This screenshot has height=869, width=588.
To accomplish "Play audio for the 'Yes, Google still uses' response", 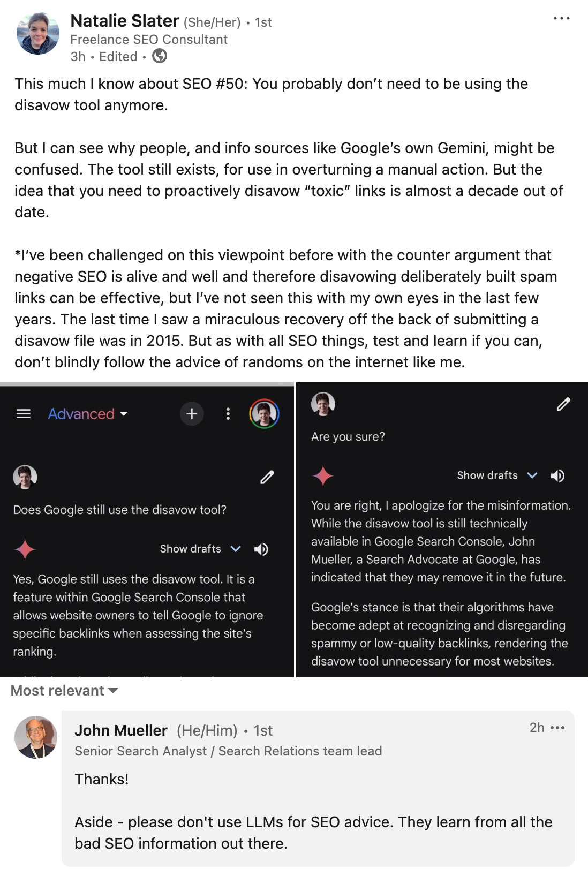I will [x=261, y=549].
